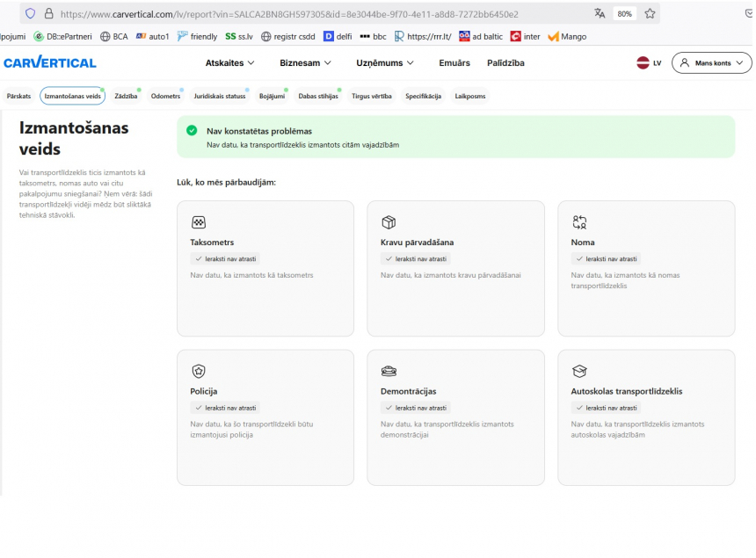Click the LV language selector
756x558 pixels.
pyautogui.click(x=649, y=62)
